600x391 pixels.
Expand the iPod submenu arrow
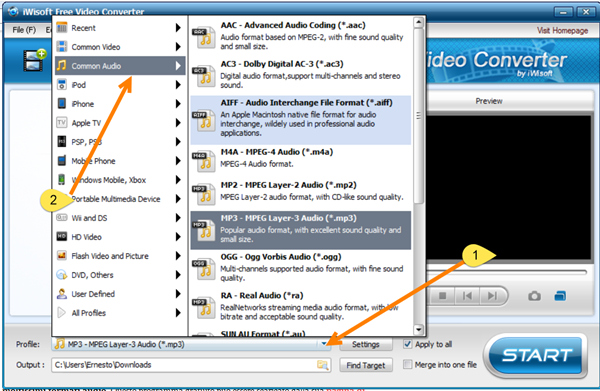pos(178,85)
